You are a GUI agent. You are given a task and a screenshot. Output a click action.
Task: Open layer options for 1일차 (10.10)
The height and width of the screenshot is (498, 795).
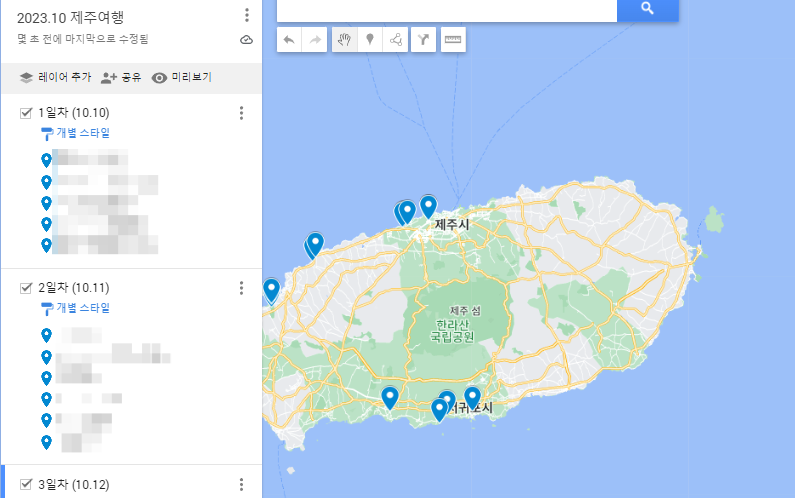[x=241, y=113]
